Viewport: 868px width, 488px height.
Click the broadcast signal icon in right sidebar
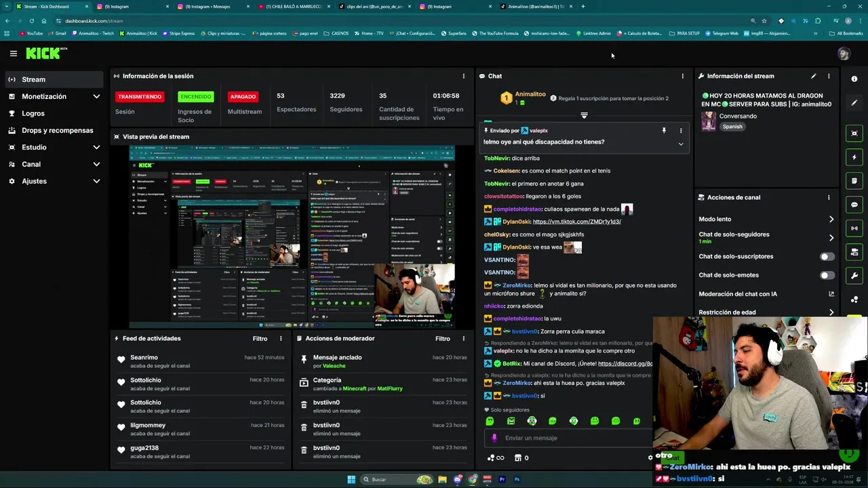click(854, 228)
